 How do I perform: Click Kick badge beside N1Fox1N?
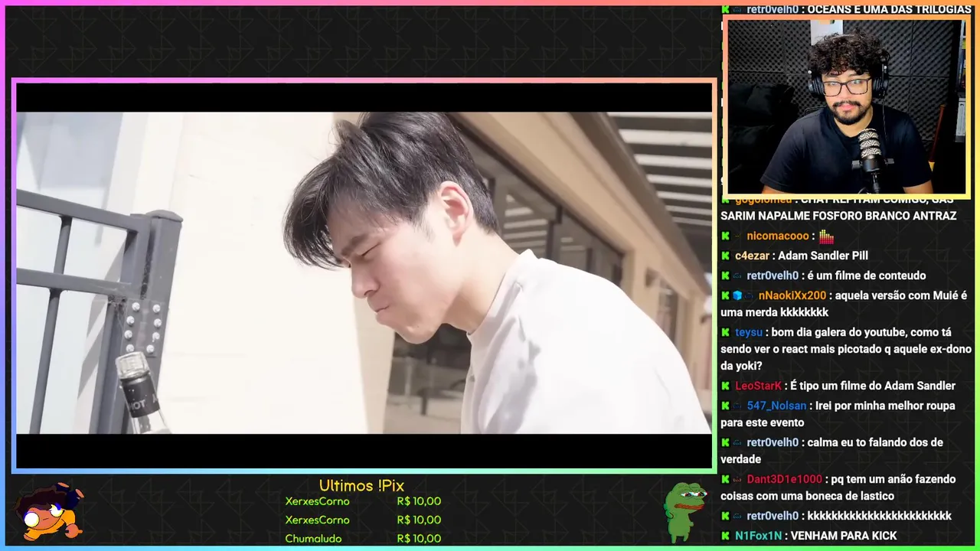click(725, 536)
